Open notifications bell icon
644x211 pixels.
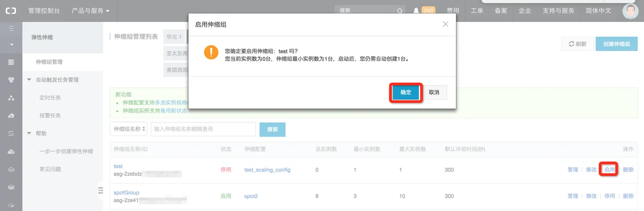[416, 11]
